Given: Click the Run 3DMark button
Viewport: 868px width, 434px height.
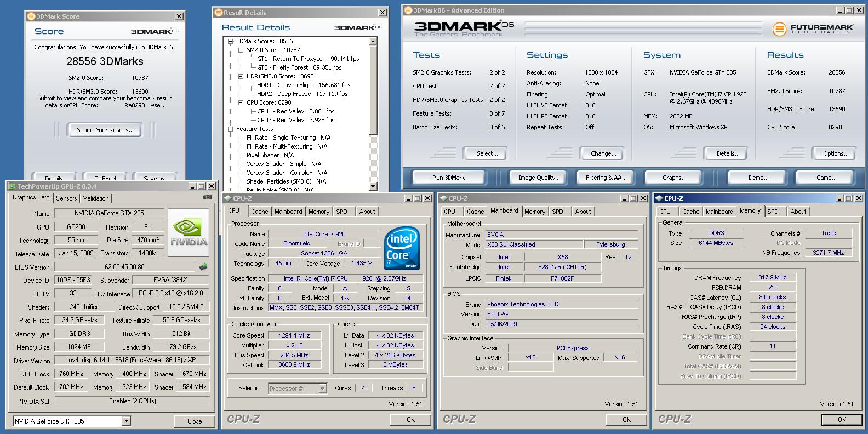Looking at the screenshot, I should pyautogui.click(x=448, y=178).
